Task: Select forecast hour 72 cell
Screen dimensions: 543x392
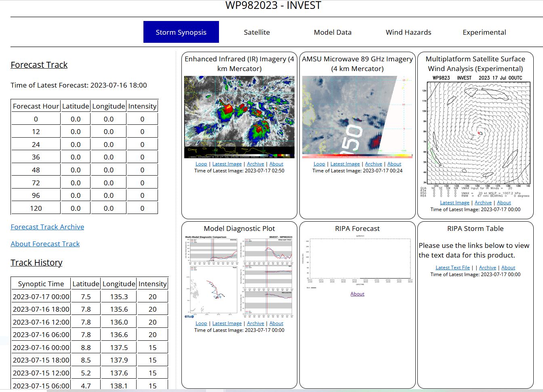Action: point(36,183)
